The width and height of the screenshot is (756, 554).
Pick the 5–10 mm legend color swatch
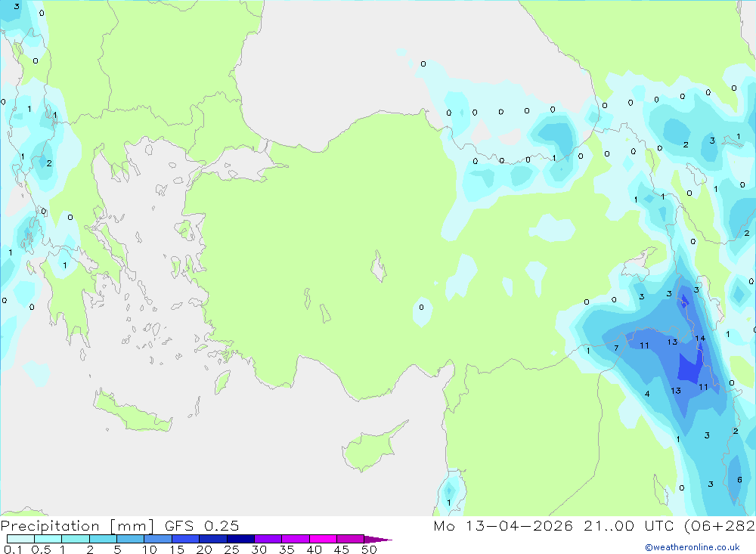click(x=130, y=539)
